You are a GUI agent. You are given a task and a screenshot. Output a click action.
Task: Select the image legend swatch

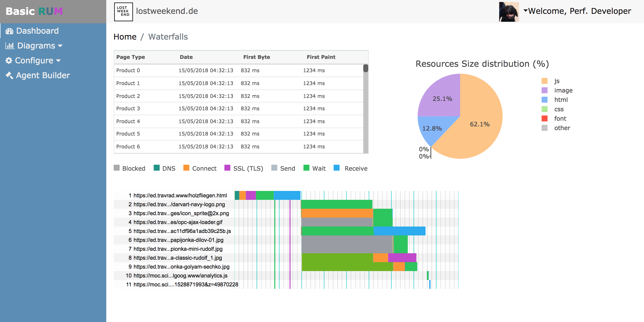544,90
